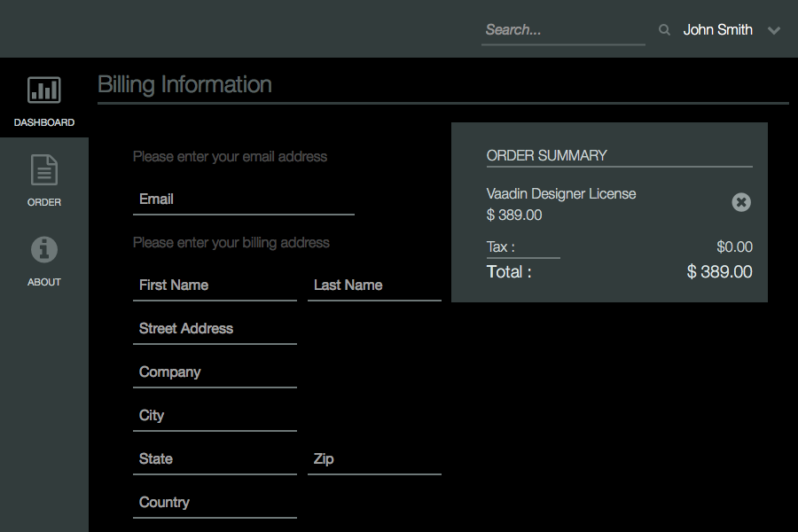Click the Zip code field
798x532 pixels.
pos(373,459)
